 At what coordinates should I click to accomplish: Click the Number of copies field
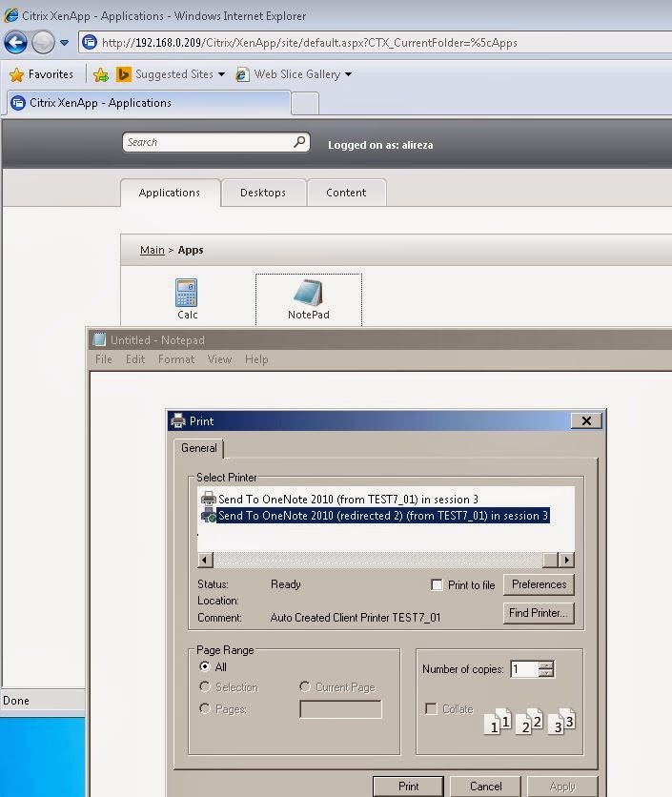pos(524,669)
